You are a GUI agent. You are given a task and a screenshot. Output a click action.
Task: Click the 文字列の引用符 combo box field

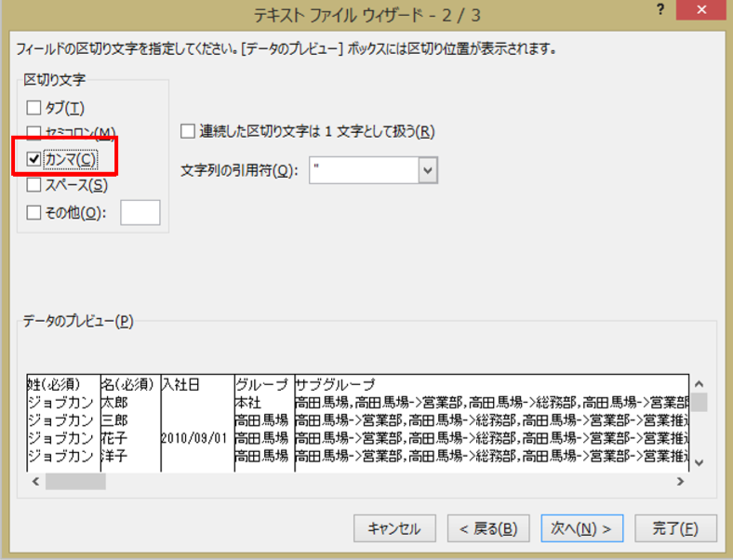click(x=363, y=170)
